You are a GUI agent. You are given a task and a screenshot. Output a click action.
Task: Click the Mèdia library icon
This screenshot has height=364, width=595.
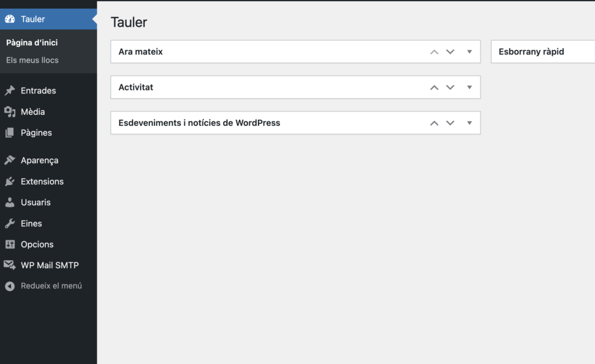[x=10, y=111]
